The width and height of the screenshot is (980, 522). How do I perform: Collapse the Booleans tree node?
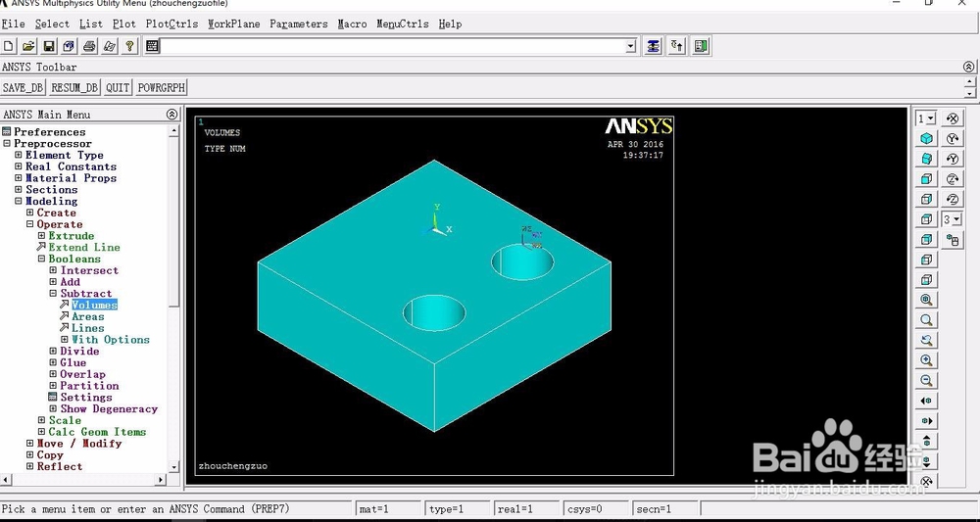pos(41,259)
